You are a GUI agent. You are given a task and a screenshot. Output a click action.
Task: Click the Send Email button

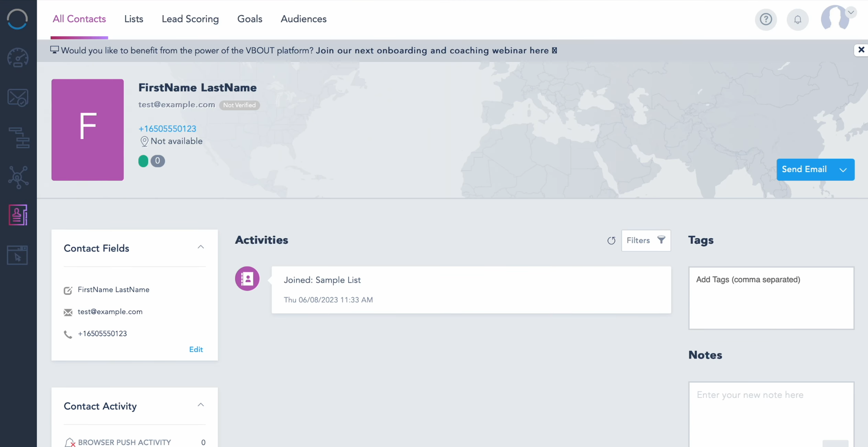pyautogui.click(x=804, y=169)
